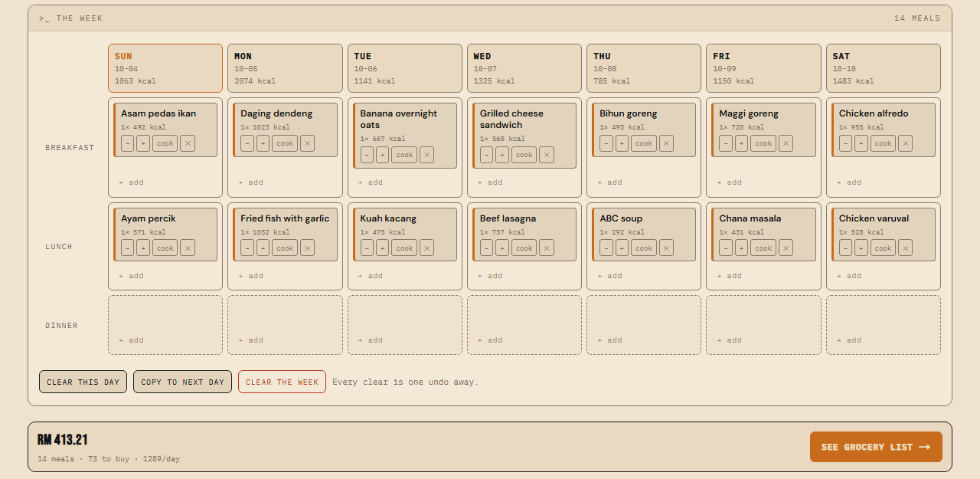Click cook on Daging dendeng
The width and height of the screenshot is (980, 479).
pos(285,143)
